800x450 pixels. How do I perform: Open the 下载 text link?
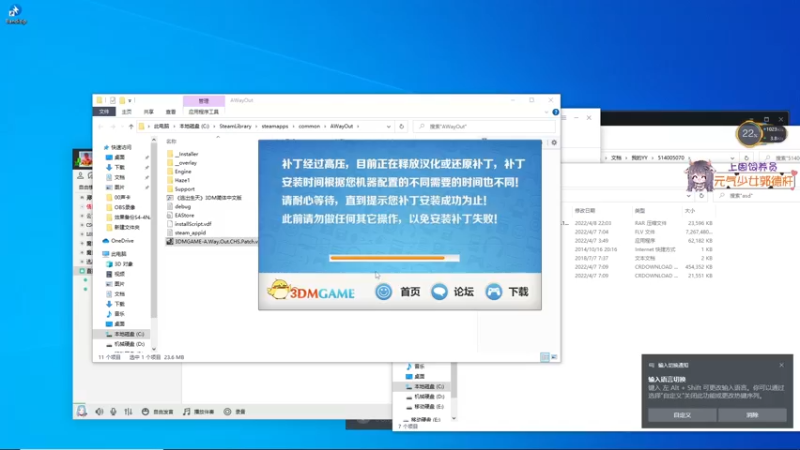(518, 292)
